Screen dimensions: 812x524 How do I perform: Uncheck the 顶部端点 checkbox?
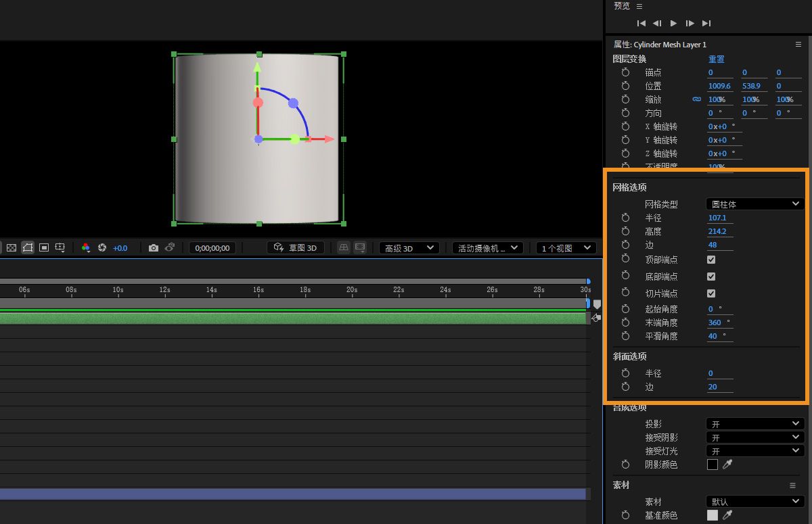click(711, 260)
